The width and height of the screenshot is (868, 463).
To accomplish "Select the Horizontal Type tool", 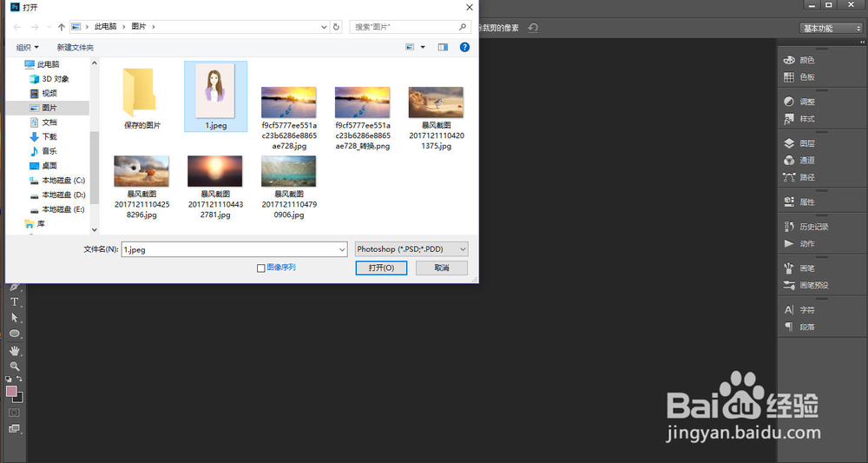I will pyautogui.click(x=15, y=301).
